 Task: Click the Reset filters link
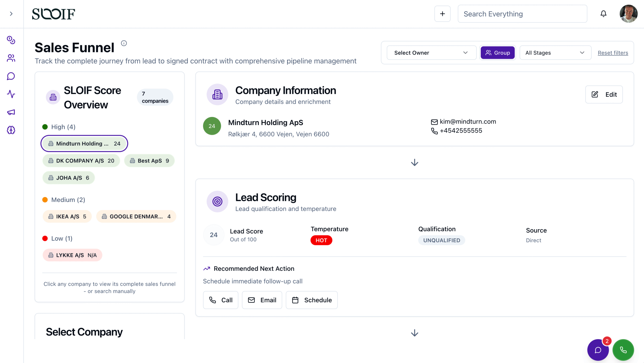[x=613, y=53]
